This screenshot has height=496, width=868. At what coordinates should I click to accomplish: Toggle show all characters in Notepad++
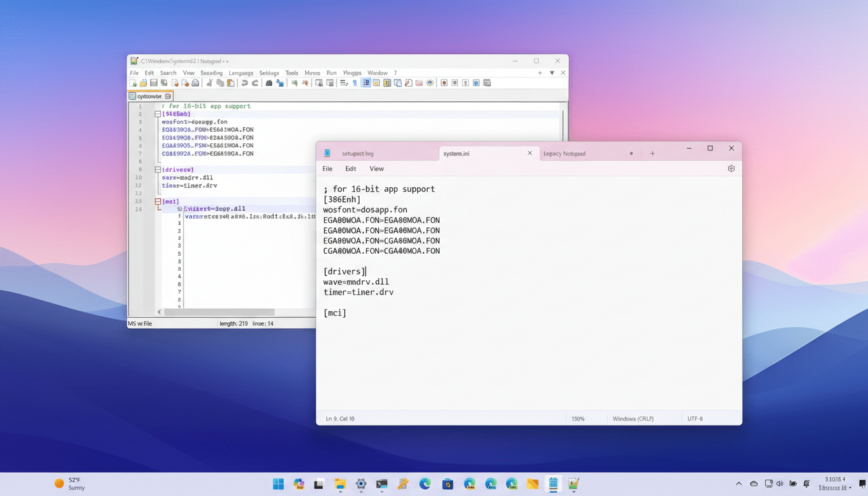pyautogui.click(x=355, y=83)
